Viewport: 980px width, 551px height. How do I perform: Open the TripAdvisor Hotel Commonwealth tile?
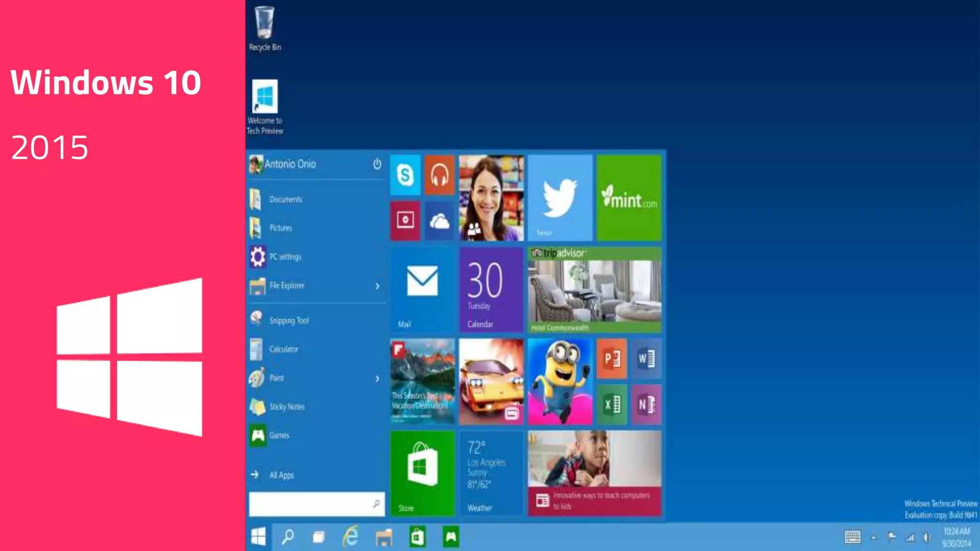click(595, 289)
